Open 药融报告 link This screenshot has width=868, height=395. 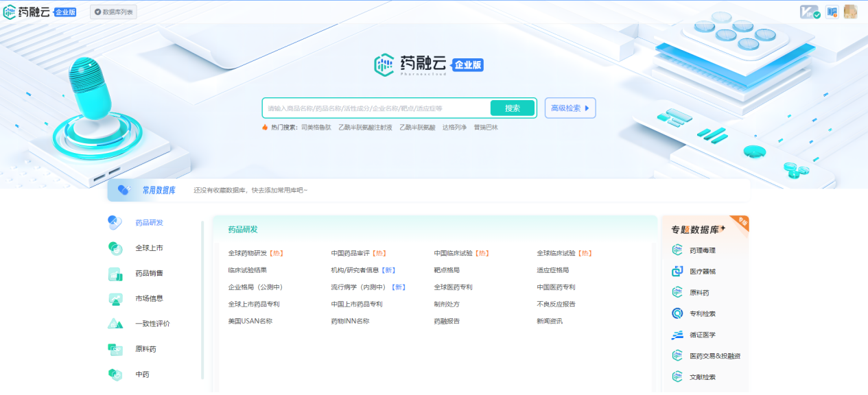447,321
